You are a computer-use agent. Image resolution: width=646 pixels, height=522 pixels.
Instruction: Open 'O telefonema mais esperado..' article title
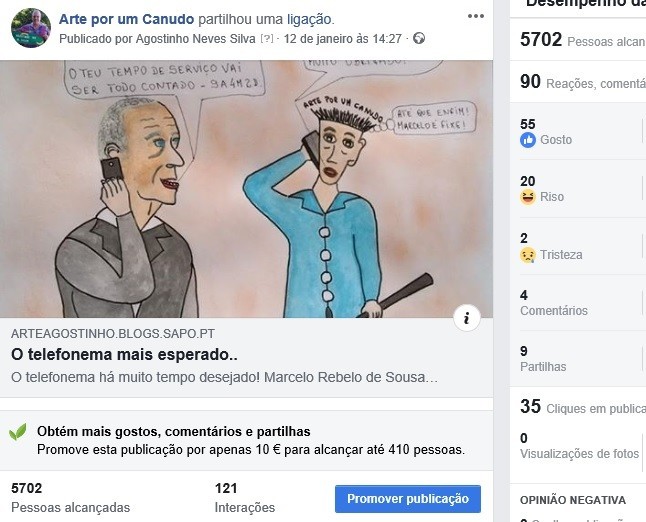(x=124, y=354)
